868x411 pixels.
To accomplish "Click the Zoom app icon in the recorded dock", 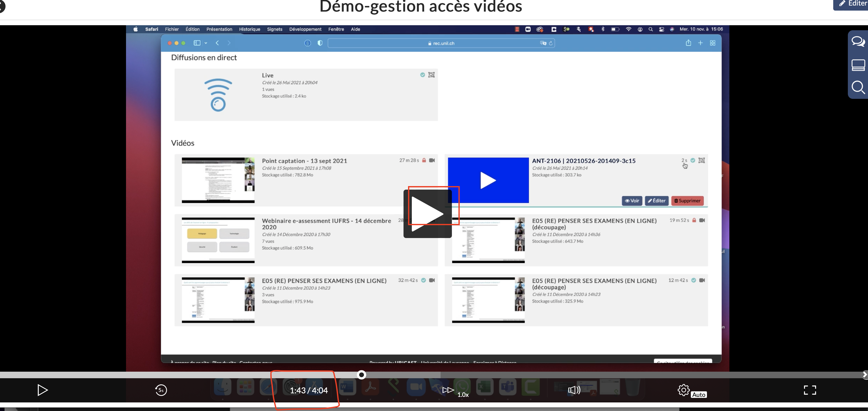I will (416, 387).
